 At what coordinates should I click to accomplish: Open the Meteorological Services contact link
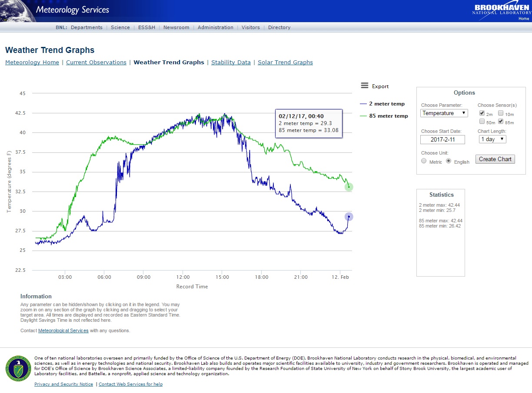pyautogui.click(x=63, y=330)
